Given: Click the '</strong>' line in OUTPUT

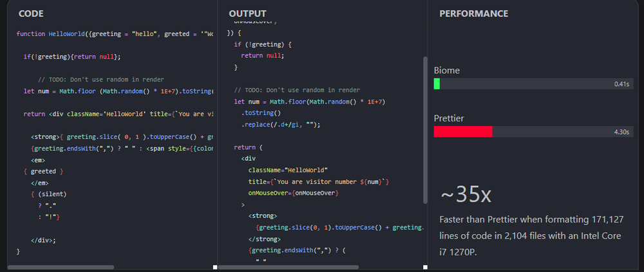Looking at the screenshot, I should [x=265, y=239].
